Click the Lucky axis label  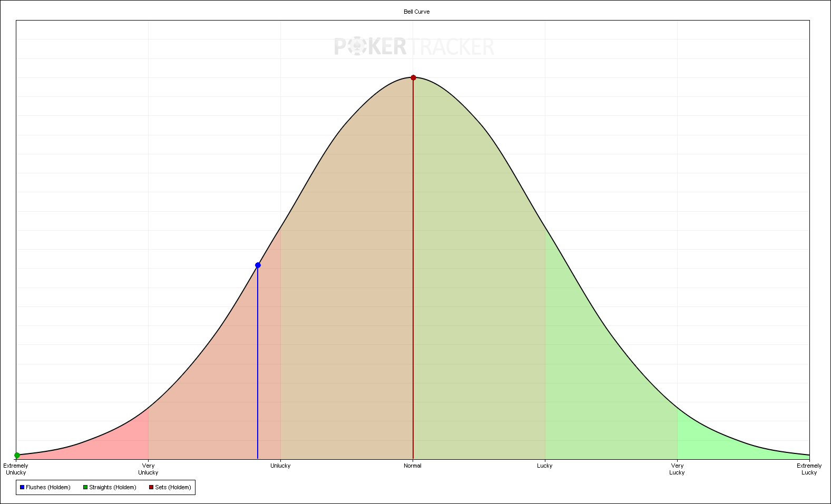pos(545,466)
